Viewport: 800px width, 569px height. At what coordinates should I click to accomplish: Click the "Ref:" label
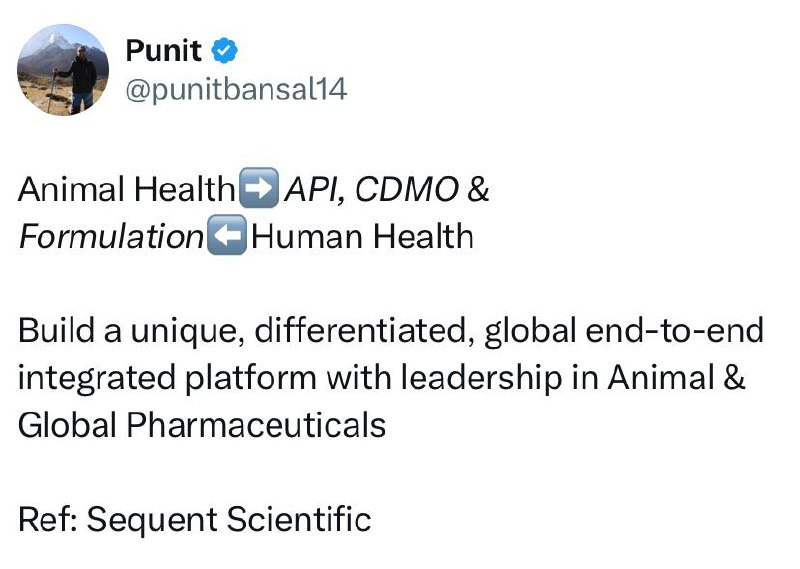pyautogui.click(x=46, y=520)
